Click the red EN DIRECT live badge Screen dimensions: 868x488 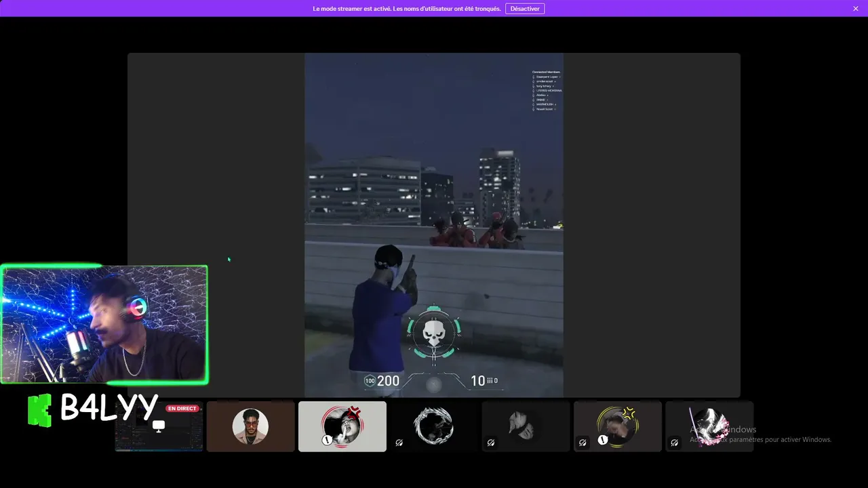[x=182, y=409]
